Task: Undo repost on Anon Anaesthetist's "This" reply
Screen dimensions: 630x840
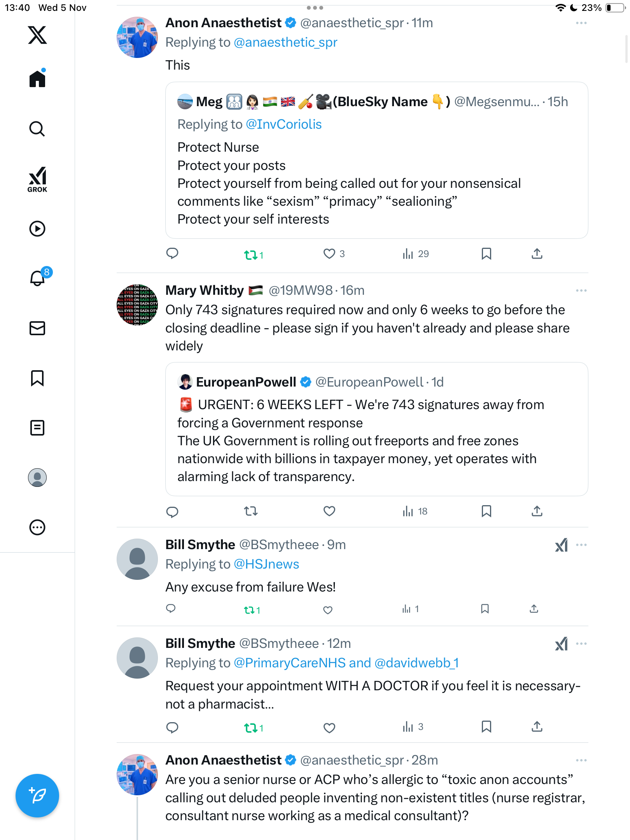Action: [251, 255]
